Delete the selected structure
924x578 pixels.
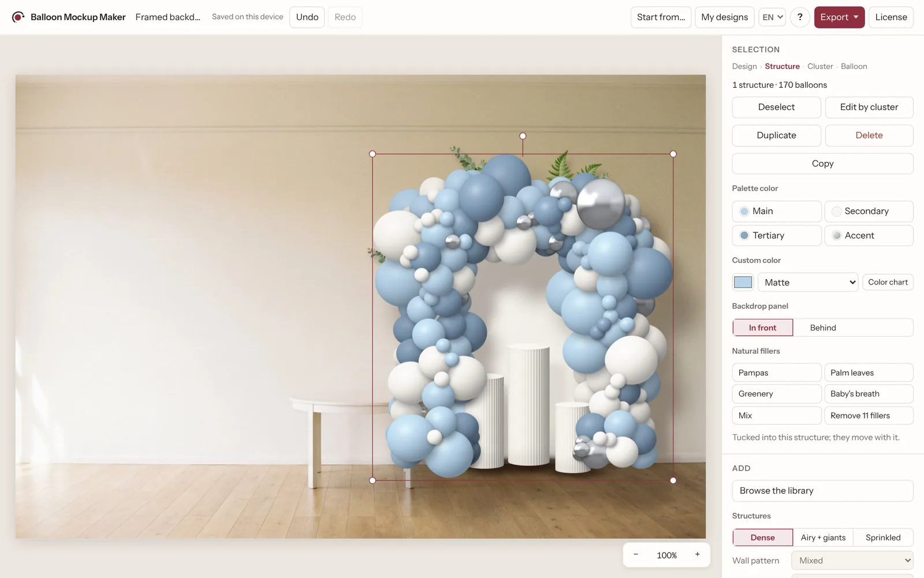pos(869,135)
